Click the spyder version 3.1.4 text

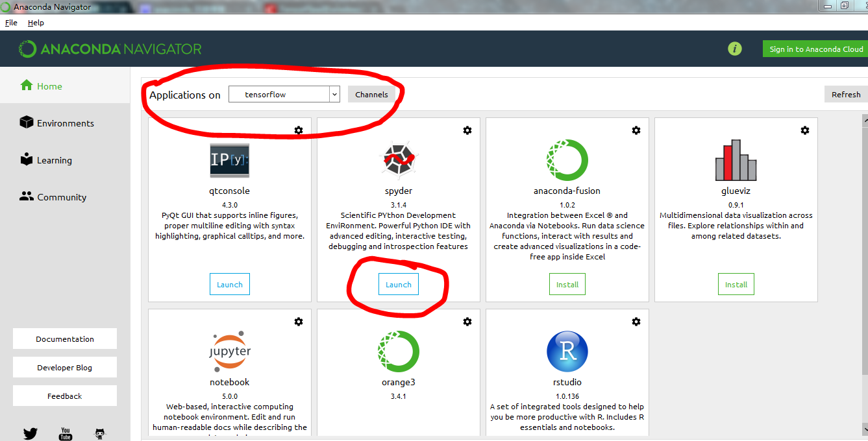(399, 204)
